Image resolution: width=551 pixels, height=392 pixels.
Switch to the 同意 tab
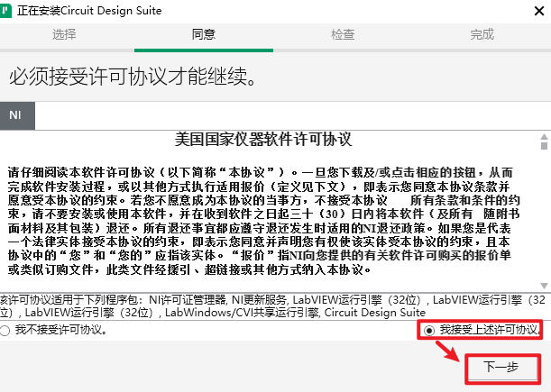pyautogui.click(x=204, y=34)
